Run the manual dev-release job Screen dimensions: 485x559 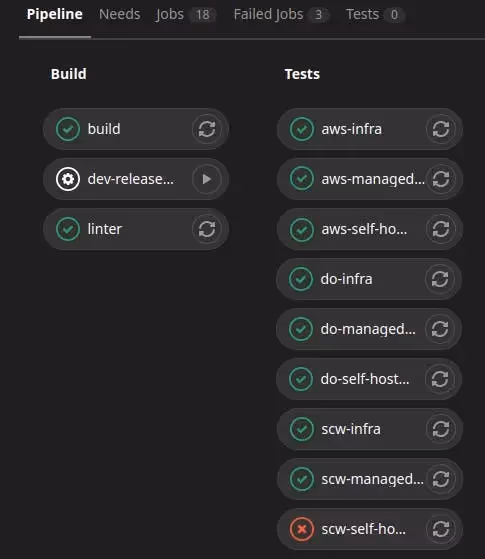click(x=206, y=179)
